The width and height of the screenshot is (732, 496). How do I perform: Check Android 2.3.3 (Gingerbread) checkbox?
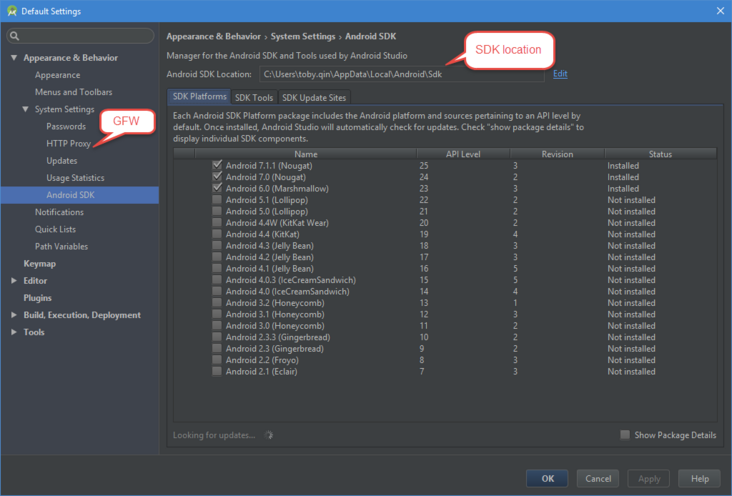[217, 337]
